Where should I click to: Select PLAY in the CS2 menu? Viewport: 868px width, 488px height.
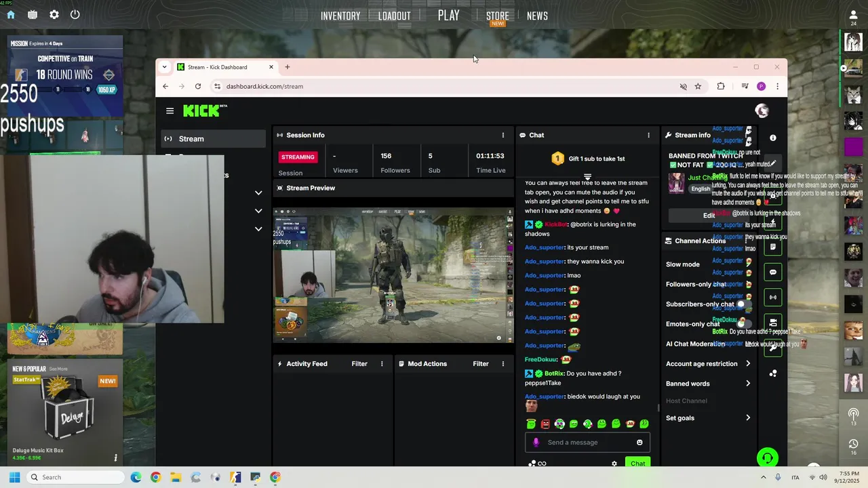448,15
